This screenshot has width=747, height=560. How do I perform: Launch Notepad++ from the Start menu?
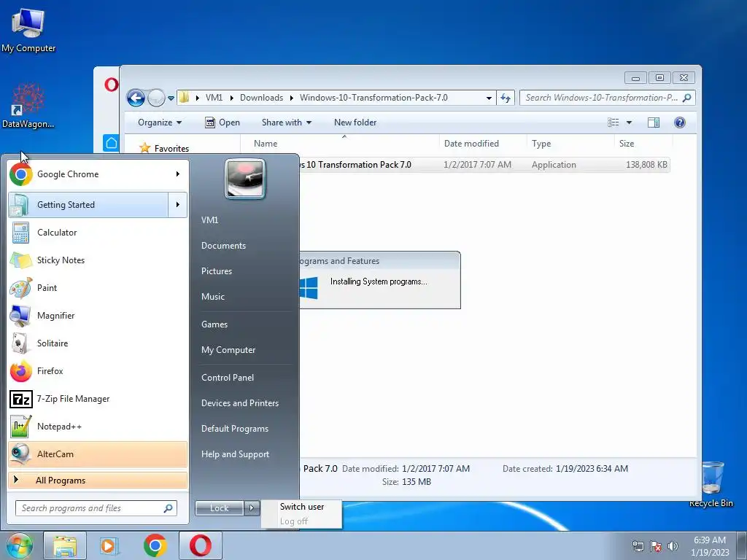tap(98, 426)
